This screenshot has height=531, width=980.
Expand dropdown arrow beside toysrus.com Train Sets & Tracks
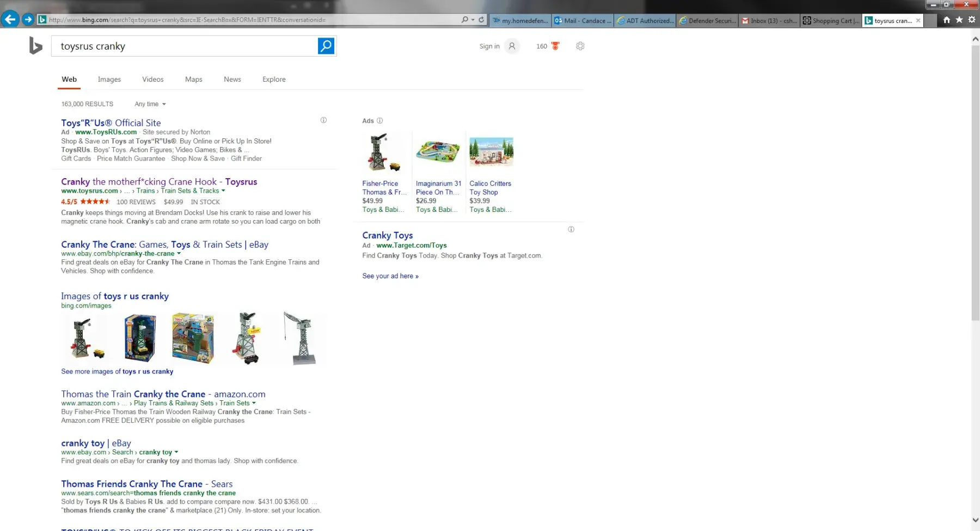coord(223,191)
